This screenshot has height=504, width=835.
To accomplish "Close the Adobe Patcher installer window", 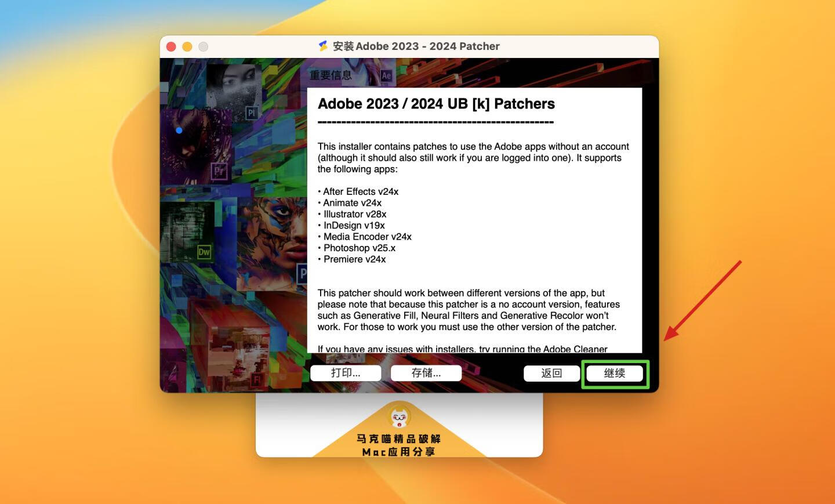I will (171, 46).
